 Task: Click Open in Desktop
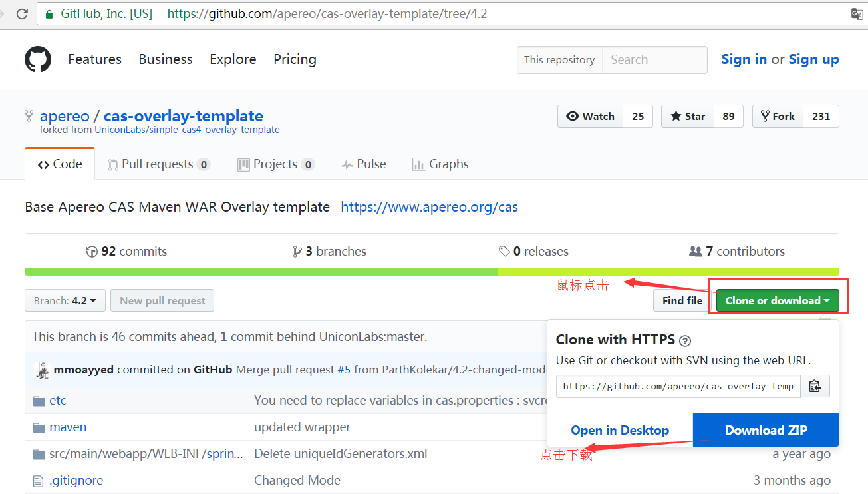620,430
